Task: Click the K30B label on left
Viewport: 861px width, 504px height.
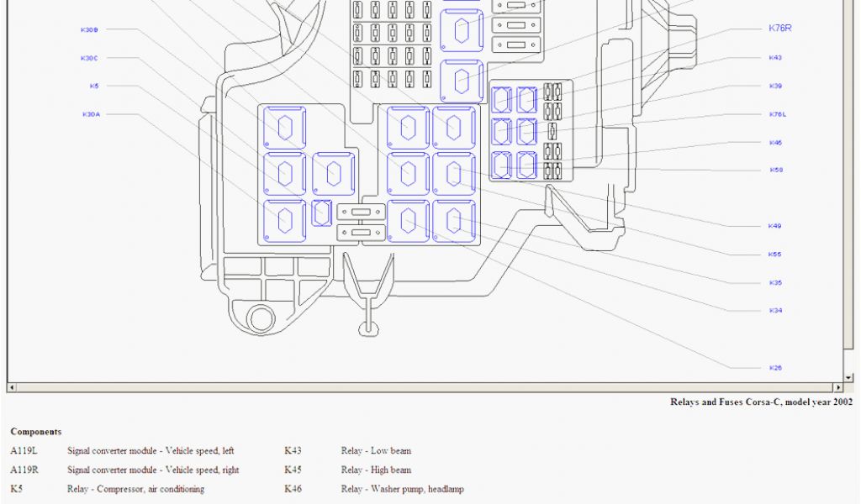Action: pyautogui.click(x=89, y=29)
